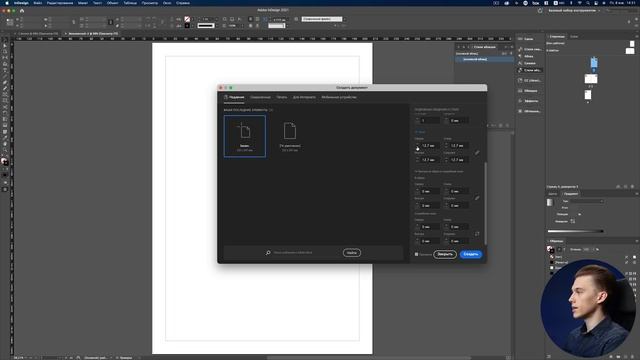Image resolution: width=640 pixels, height=360 pixels.
Task: Click the gradient ramp slider
Action: pos(575,231)
